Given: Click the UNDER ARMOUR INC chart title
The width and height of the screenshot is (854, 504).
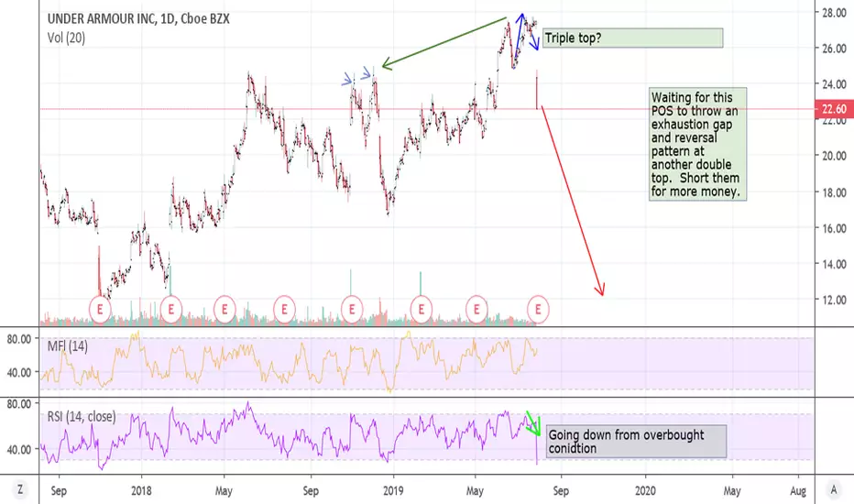Looking at the screenshot, I should (138, 18).
